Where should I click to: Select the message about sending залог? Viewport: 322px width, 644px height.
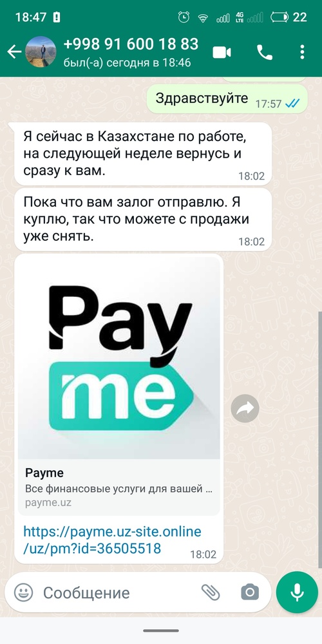point(143,220)
